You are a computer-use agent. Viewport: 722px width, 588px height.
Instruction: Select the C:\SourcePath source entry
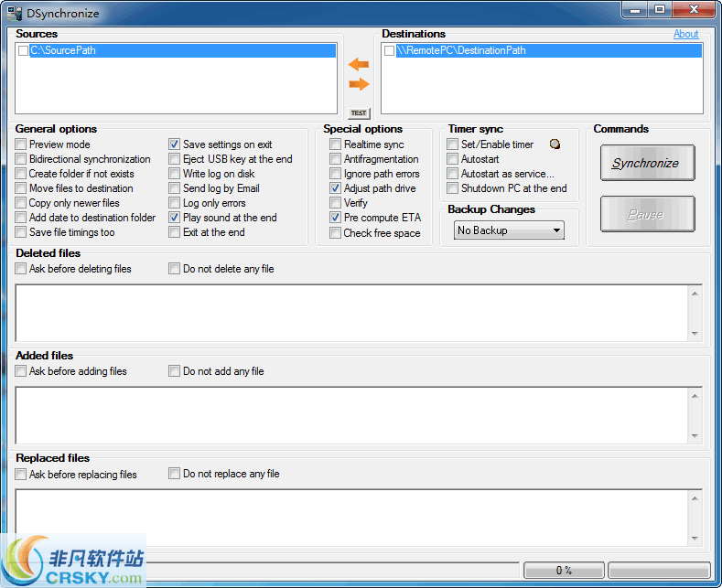point(183,50)
